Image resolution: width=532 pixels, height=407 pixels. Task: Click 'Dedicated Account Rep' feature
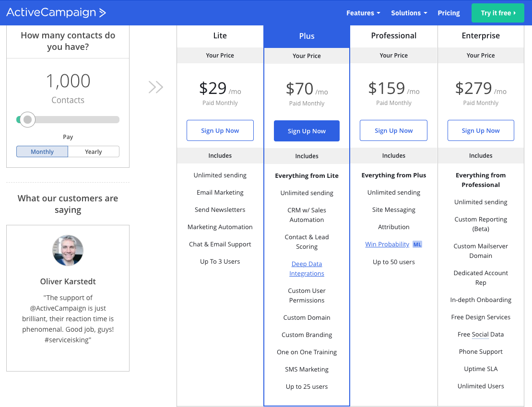(480, 278)
